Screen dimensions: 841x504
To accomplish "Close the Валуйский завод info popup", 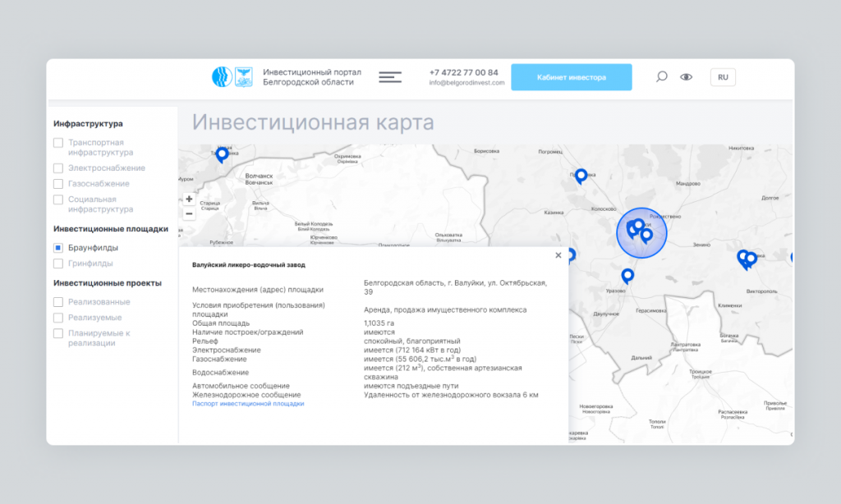I will (558, 255).
